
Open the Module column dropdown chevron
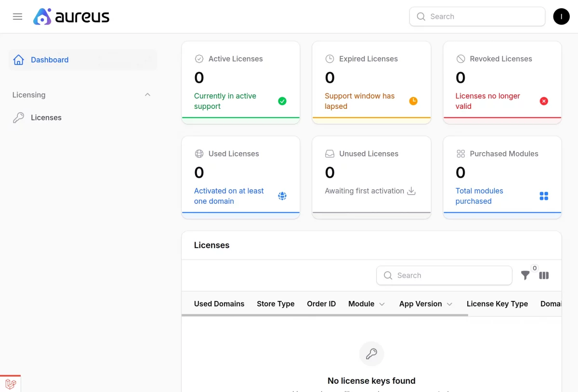(x=382, y=304)
